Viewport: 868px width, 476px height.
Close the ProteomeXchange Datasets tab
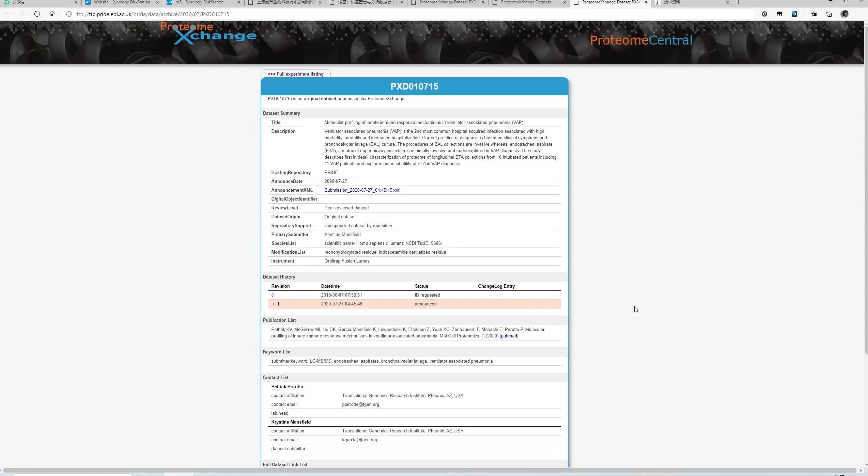tap(564, 2)
